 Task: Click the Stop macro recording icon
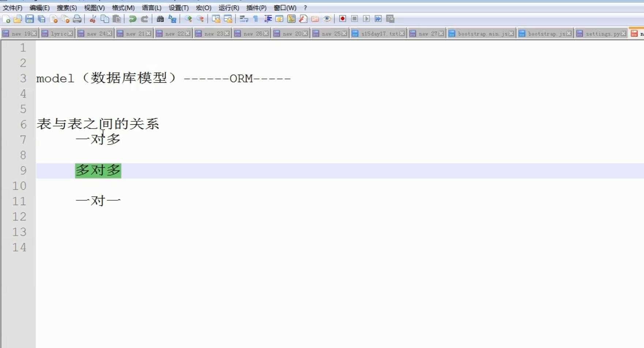click(x=354, y=19)
